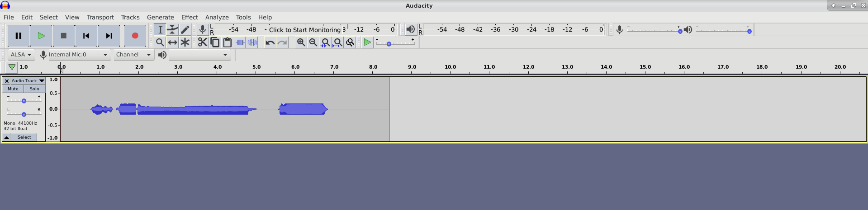
Task: Adjust the track gain slider
Action: coord(24,100)
